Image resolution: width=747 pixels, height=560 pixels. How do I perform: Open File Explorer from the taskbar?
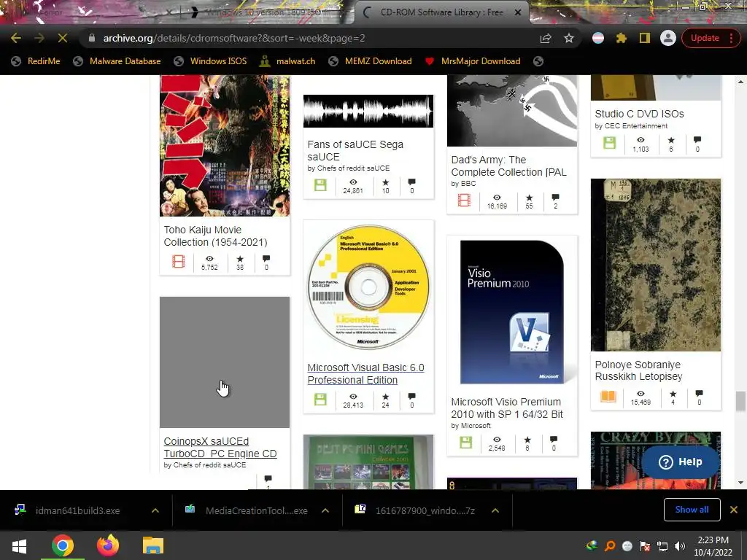click(153, 545)
